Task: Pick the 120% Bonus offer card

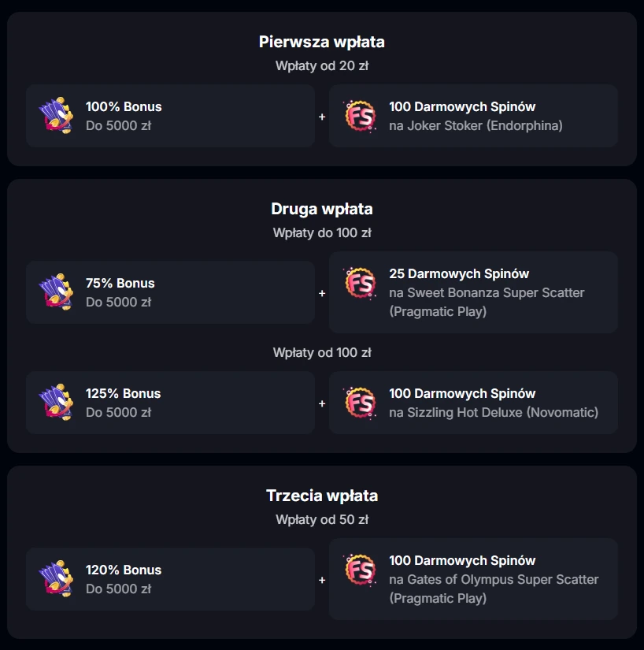Action: tap(170, 579)
